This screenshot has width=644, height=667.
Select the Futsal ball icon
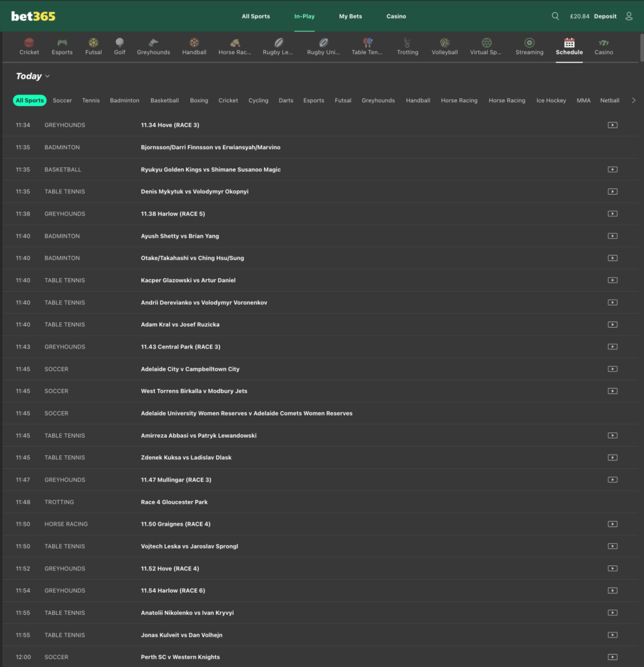(93, 42)
